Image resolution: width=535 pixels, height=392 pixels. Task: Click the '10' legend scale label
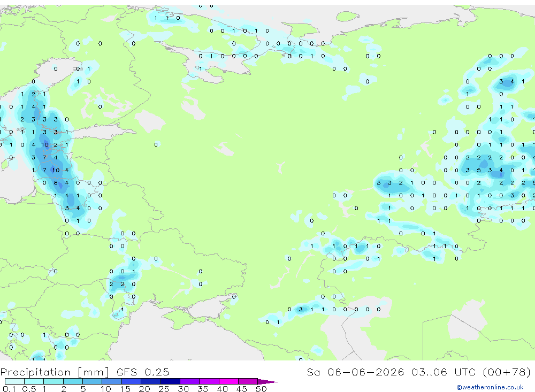(105, 389)
